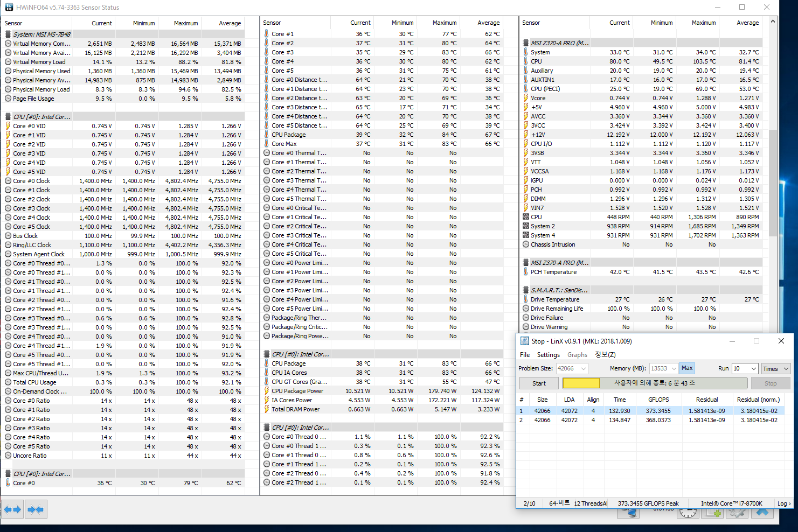Toggle the Max memory button in LinX
798x532 pixels.
687,368
